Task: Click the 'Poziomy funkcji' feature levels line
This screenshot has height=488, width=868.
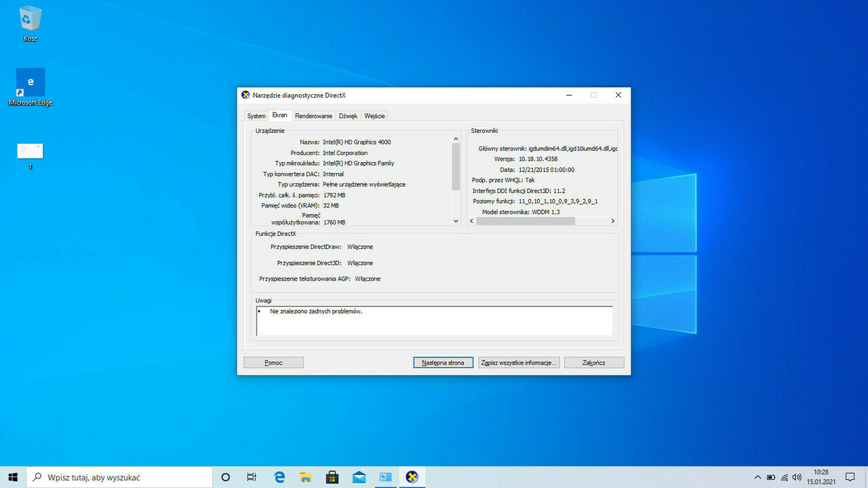Action: (x=535, y=201)
